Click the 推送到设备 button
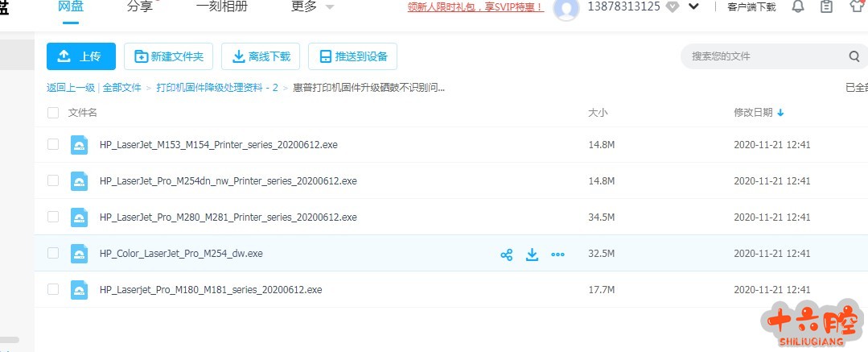The height and width of the screenshot is (352, 868). click(x=352, y=56)
